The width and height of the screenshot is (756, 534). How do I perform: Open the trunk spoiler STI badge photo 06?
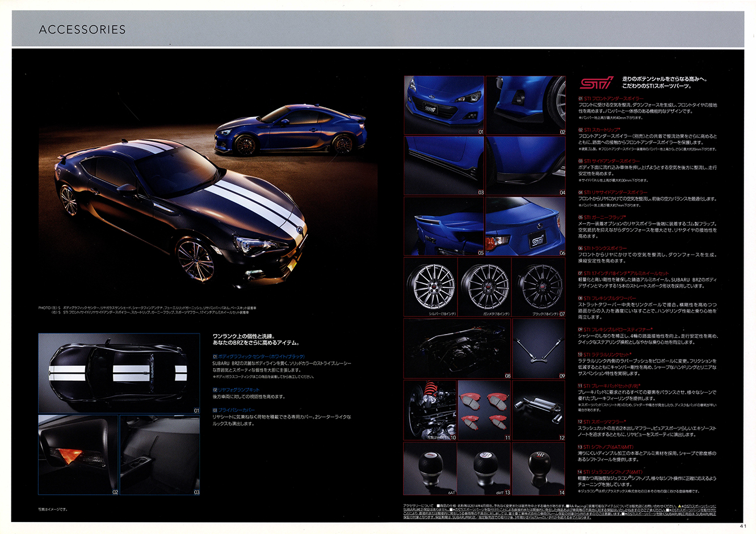pyautogui.click(x=526, y=226)
